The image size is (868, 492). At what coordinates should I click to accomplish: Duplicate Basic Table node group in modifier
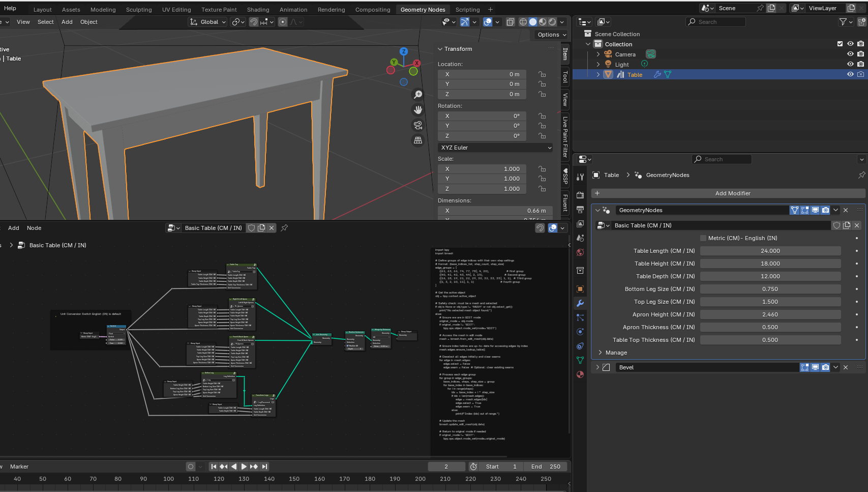pyautogui.click(x=847, y=225)
